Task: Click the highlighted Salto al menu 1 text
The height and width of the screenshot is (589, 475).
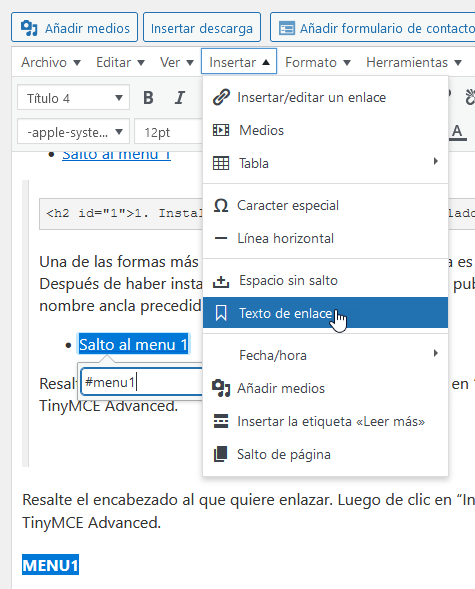Action: (x=133, y=344)
